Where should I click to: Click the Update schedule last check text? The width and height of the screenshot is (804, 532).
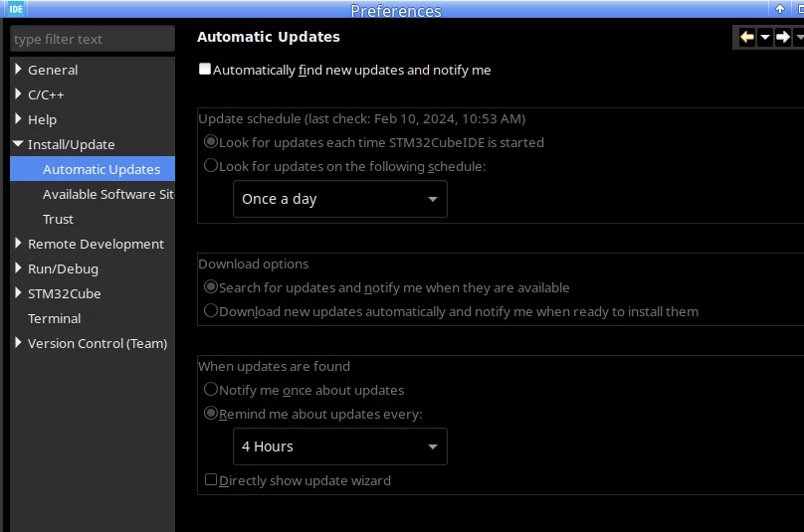(362, 119)
